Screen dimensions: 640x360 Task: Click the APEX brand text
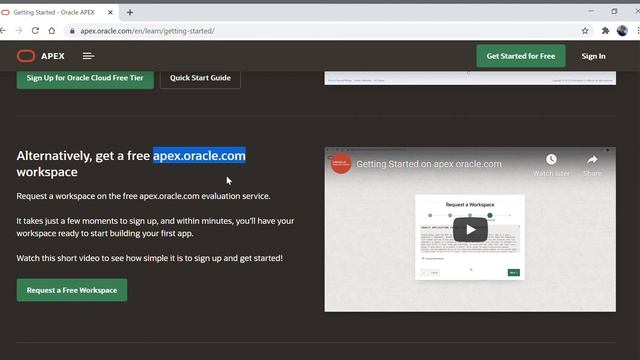pyautogui.click(x=53, y=56)
